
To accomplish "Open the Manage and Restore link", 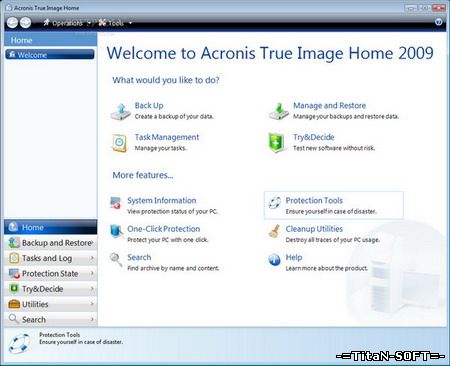I will coord(329,106).
